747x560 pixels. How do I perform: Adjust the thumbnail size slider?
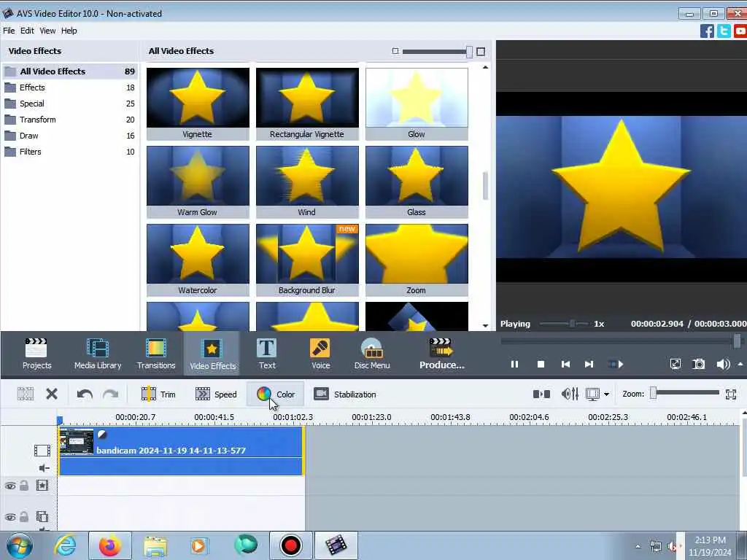(x=469, y=52)
